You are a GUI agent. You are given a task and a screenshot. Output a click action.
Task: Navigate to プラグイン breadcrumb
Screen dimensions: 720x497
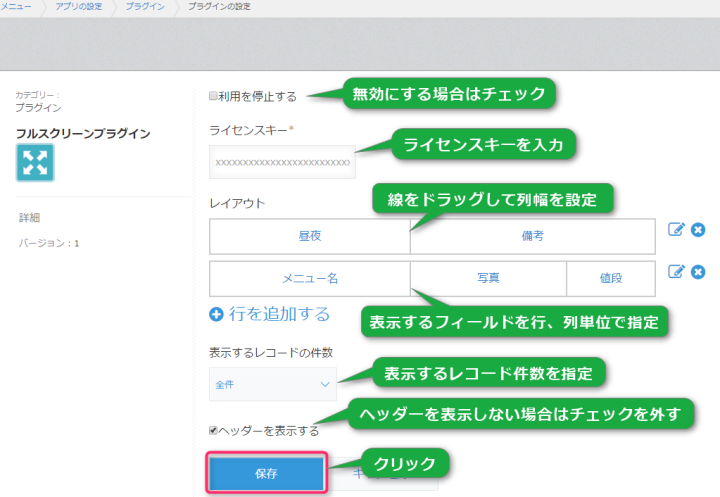pos(145,7)
